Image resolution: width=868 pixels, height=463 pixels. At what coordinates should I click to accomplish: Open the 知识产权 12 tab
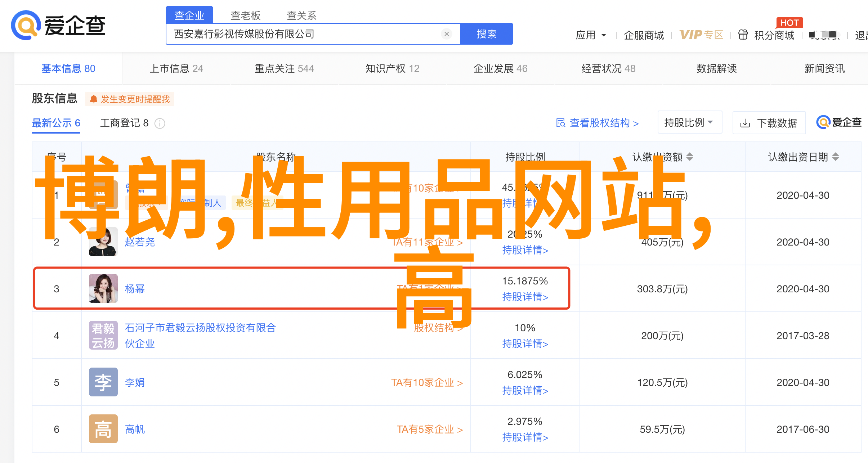tap(392, 68)
